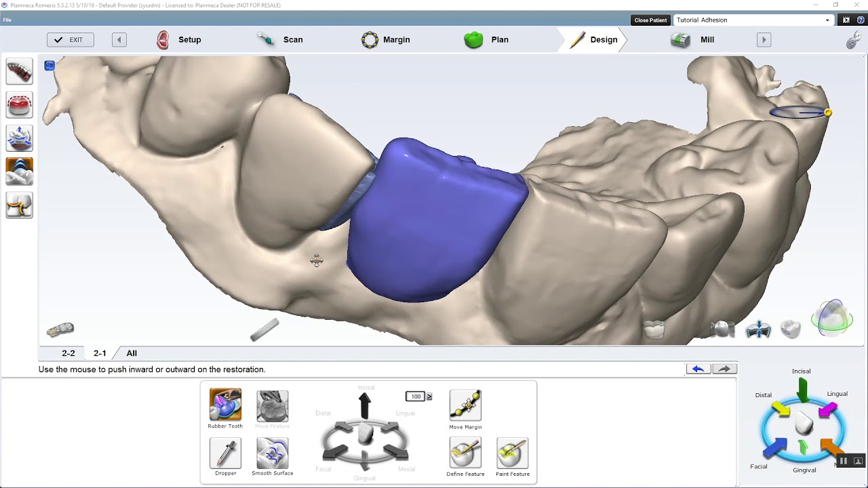This screenshot has width=868, height=488.
Task: Select tooth tab 2-1
Action: tap(100, 353)
